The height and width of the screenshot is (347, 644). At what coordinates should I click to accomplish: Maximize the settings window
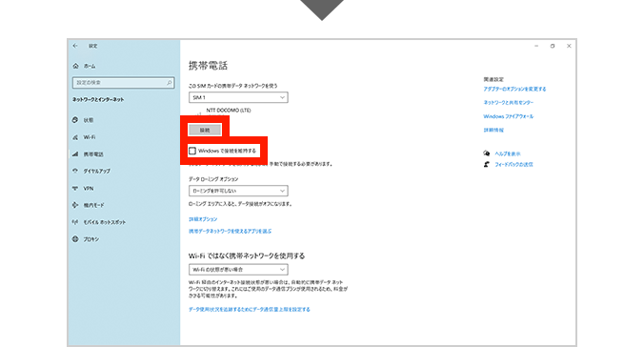pyautogui.click(x=553, y=46)
